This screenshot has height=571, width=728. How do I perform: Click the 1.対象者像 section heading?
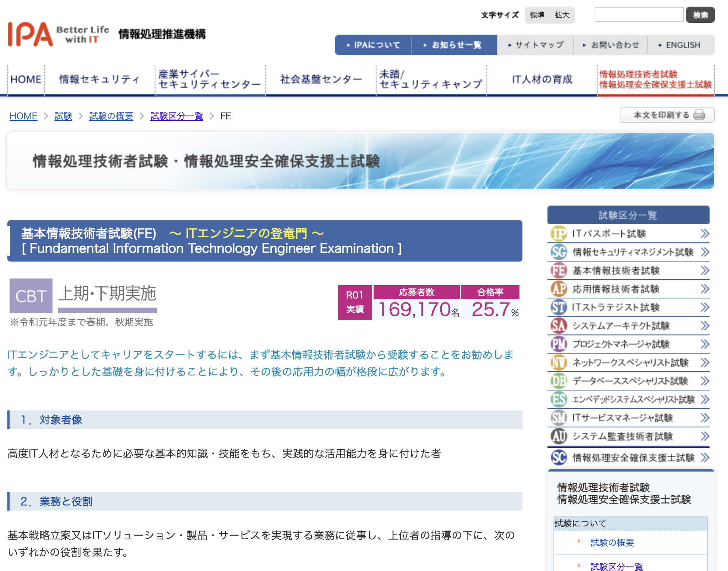pyautogui.click(x=265, y=420)
